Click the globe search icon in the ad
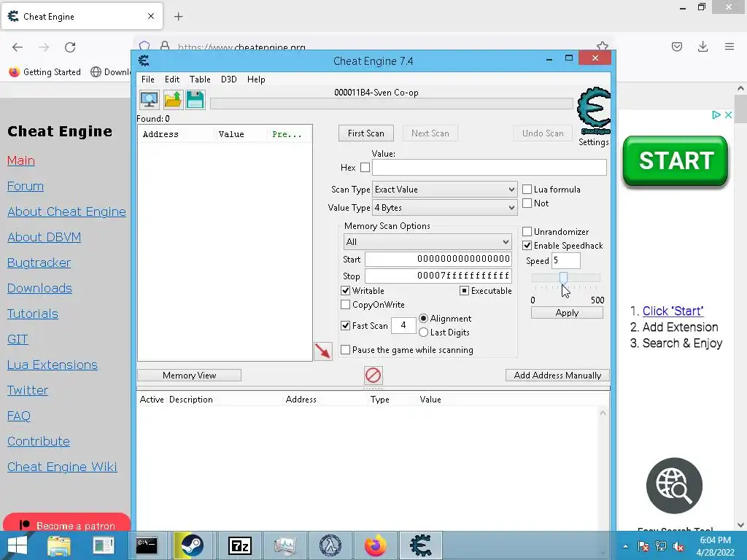747x560 pixels. point(674,486)
